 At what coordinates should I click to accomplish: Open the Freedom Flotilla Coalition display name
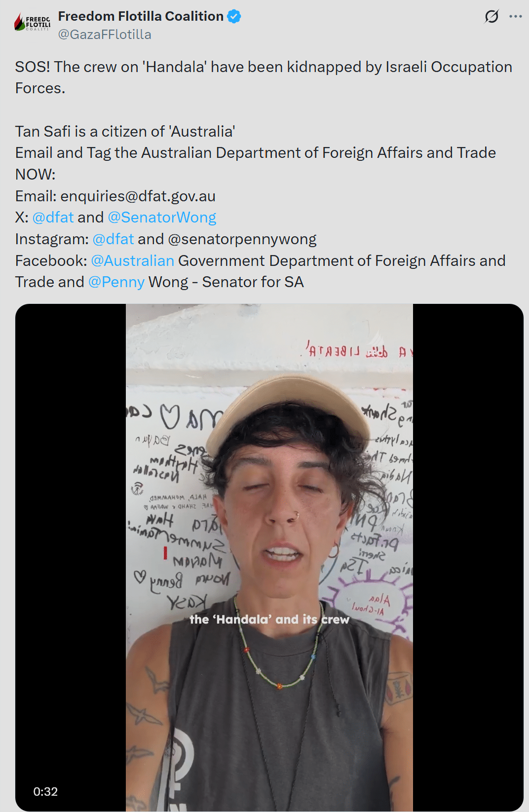[141, 16]
